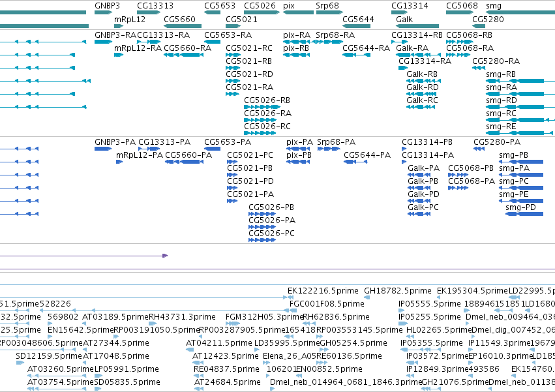Click the CG5068 gene label
This screenshot has width=555, height=392.
(462, 6)
